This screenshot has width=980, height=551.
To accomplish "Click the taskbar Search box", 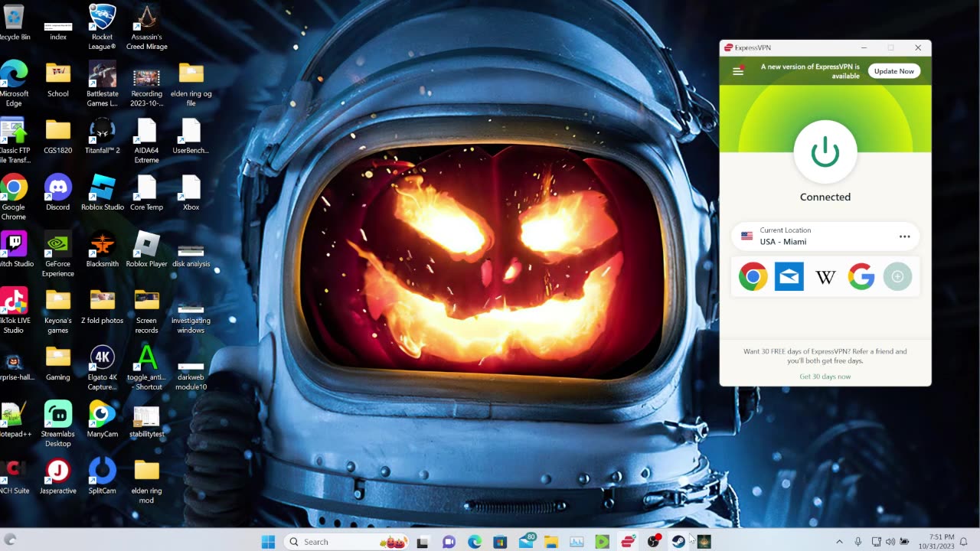I will [347, 542].
